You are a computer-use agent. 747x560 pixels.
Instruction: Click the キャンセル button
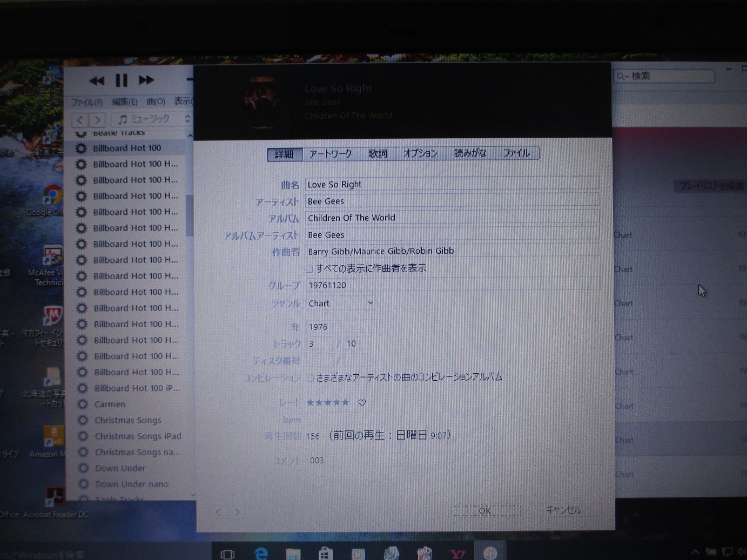click(563, 510)
